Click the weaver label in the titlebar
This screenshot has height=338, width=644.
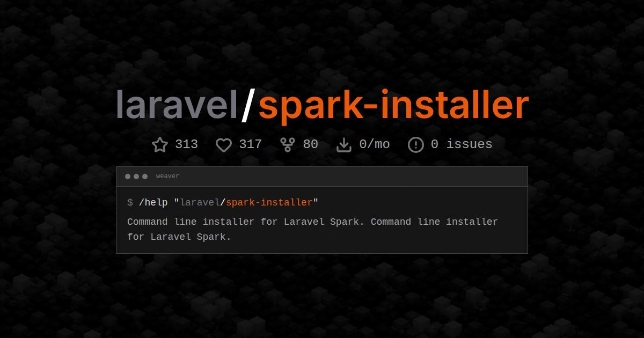click(x=167, y=175)
